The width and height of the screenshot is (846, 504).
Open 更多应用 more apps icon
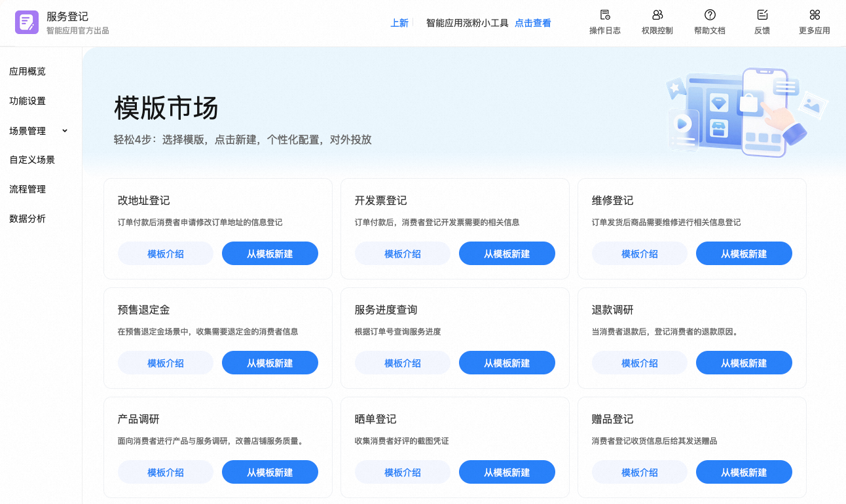[x=814, y=15]
